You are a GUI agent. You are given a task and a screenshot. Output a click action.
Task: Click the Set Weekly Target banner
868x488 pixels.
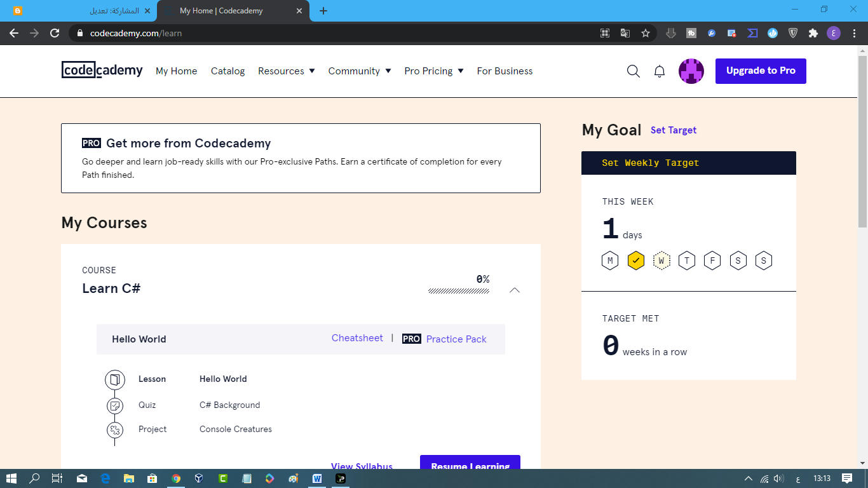(689, 163)
